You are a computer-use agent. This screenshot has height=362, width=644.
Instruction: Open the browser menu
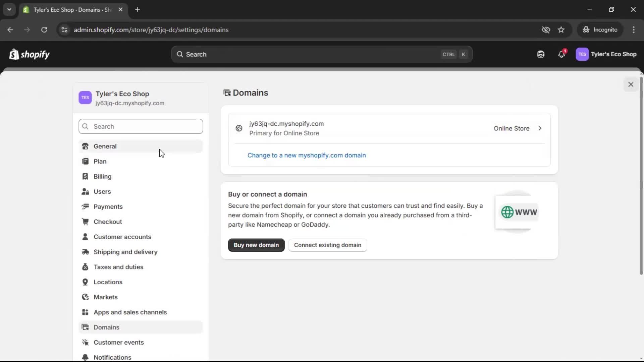[x=634, y=29]
